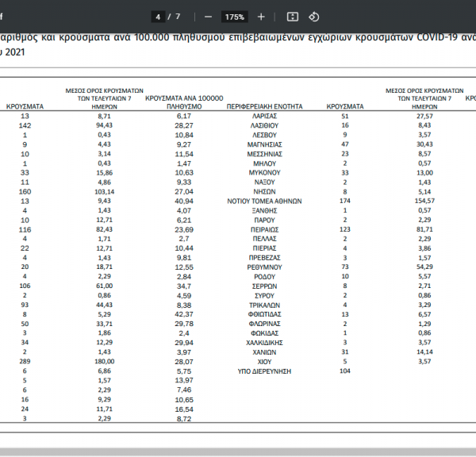Select the value 289 in the cases column
Screen dimensions: 476x457
click(x=25, y=362)
